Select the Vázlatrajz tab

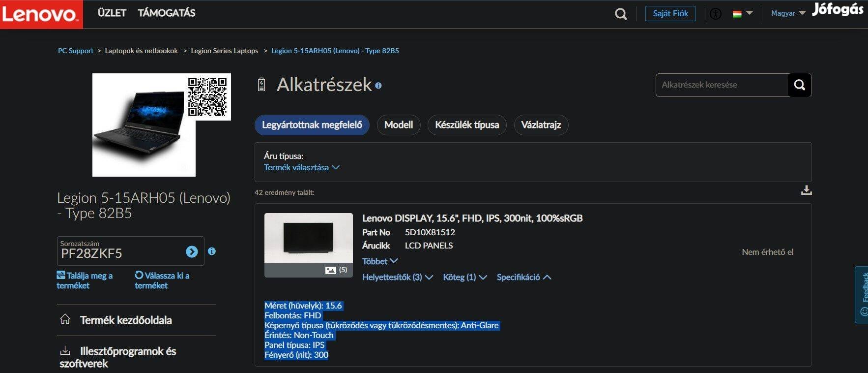(541, 125)
